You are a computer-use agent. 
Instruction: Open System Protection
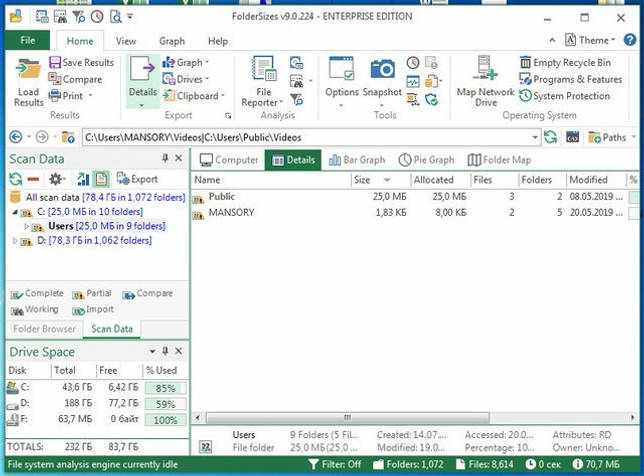(565, 96)
